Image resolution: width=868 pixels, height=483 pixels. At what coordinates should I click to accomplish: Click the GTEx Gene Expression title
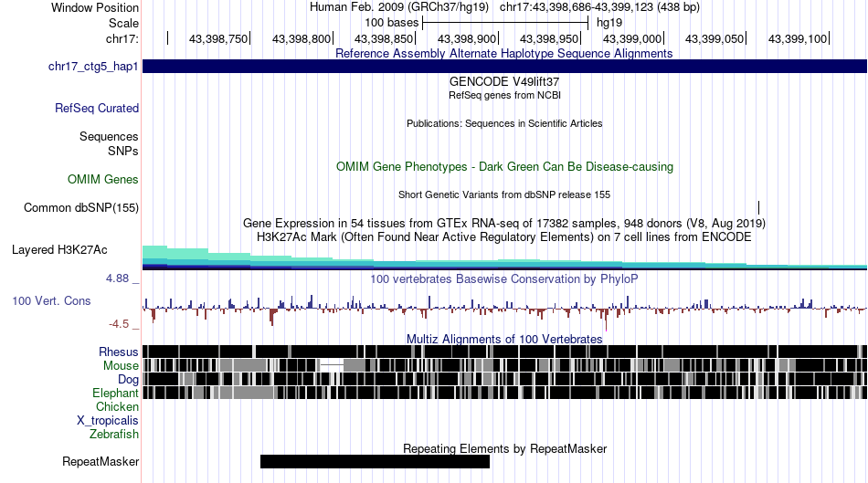(x=504, y=224)
